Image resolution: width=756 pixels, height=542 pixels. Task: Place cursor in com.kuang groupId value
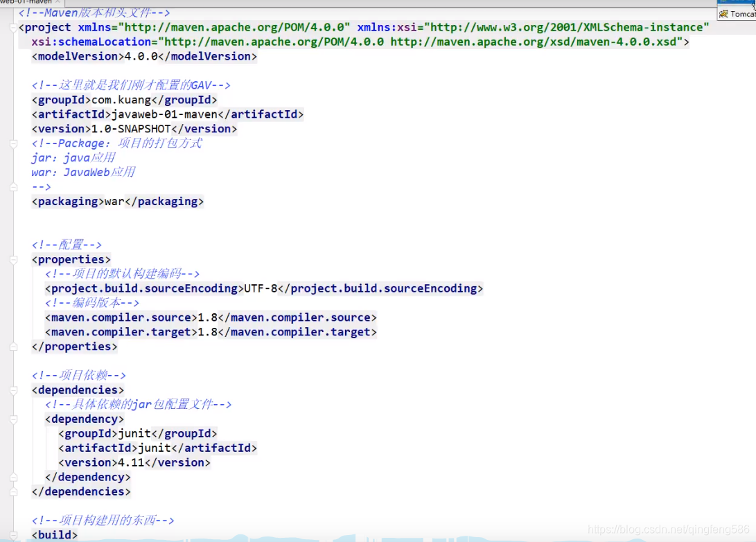click(121, 100)
